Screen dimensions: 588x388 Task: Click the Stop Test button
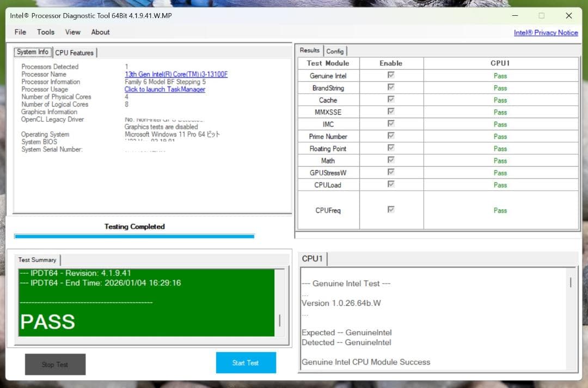click(x=55, y=365)
